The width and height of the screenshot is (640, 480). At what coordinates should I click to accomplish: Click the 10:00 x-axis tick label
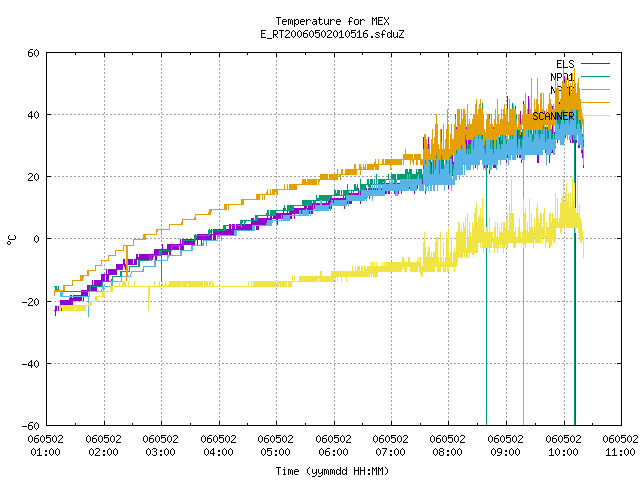(x=563, y=452)
